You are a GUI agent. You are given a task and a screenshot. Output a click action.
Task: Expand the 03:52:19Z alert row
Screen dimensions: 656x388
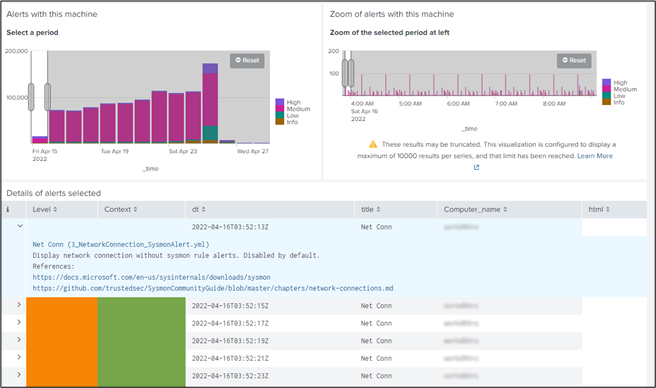point(19,339)
